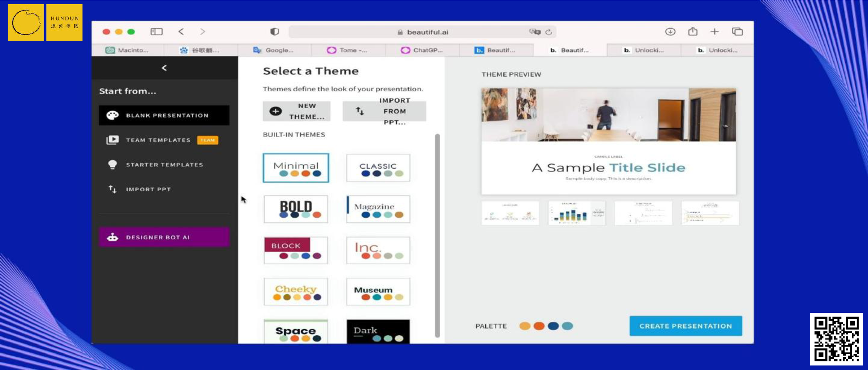
Task: Switch to the ChatGP... tab
Action: click(422, 50)
